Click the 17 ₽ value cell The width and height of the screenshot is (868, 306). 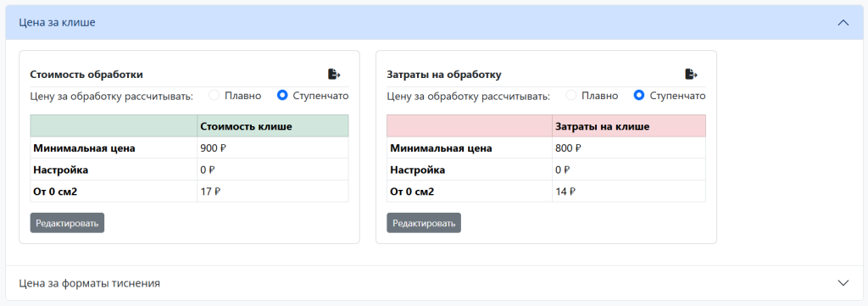click(273, 192)
